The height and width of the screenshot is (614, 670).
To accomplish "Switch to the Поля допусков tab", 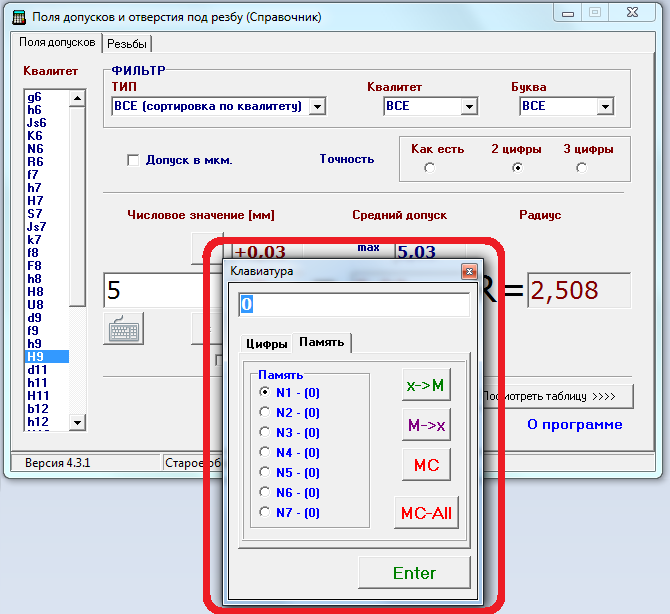I will [57, 42].
